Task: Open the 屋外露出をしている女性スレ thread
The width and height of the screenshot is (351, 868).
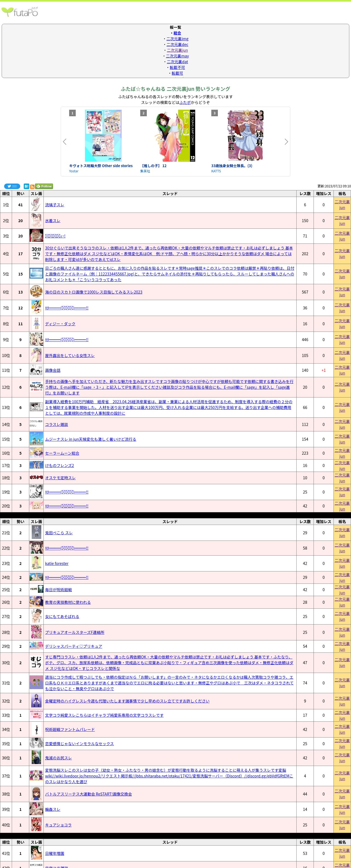Action: [70, 356]
